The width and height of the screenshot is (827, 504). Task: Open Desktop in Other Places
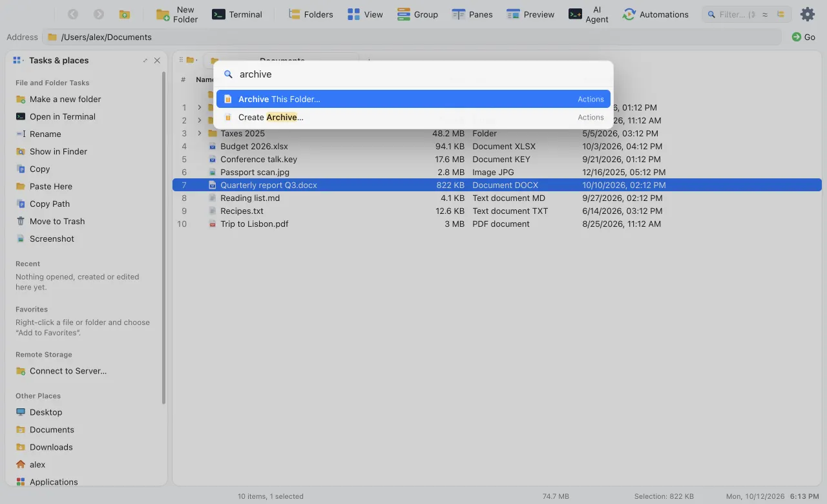pos(39,412)
